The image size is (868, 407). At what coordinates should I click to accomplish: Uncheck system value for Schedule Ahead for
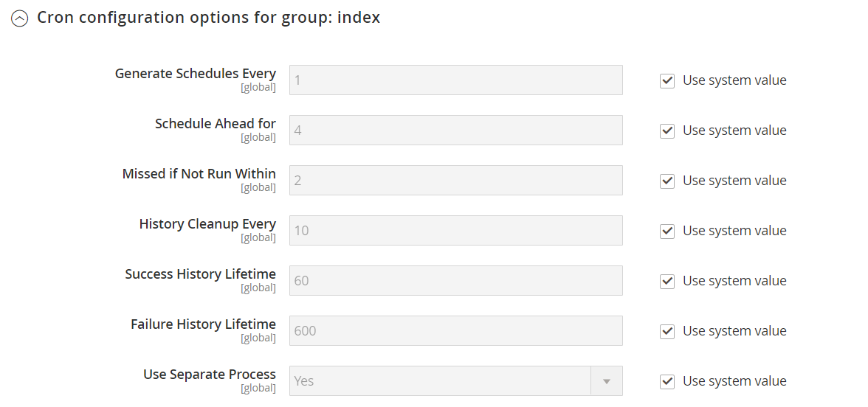pyautogui.click(x=667, y=131)
